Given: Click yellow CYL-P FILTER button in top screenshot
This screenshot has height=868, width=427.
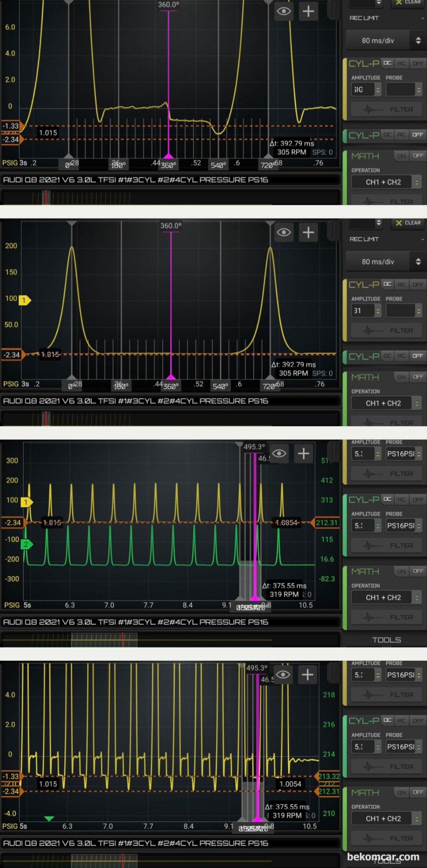Looking at the screenshot, I should click(387, 110).
